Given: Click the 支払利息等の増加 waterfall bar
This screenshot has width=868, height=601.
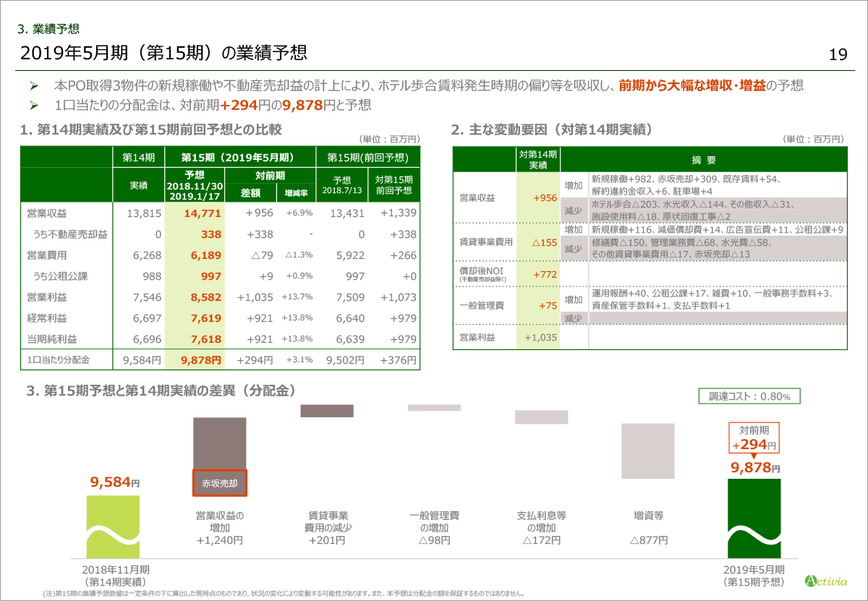Looking at the screenshot, I should pos(542,417).
